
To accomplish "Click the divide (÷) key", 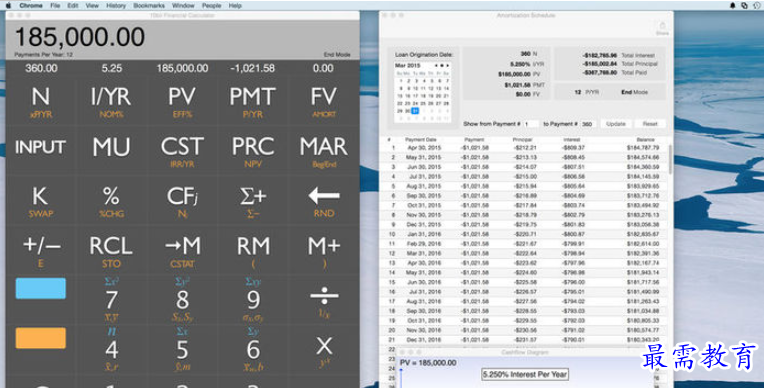I will [324, 300].
